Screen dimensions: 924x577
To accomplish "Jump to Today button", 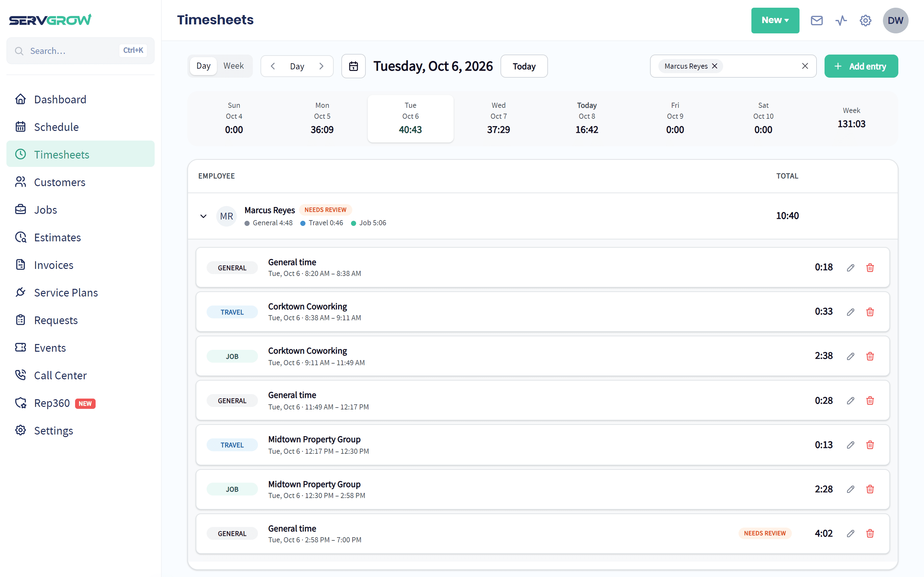I will coord(524,66).
